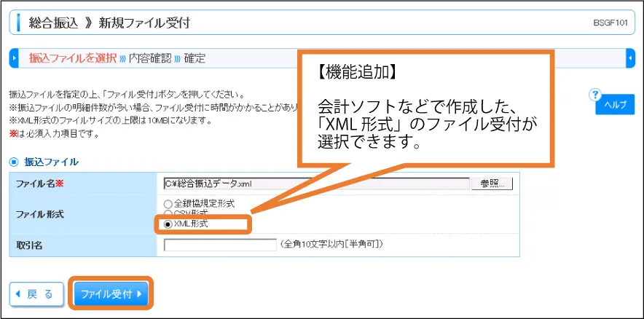Click the 振込ファイル section heading

pos(51,162)
